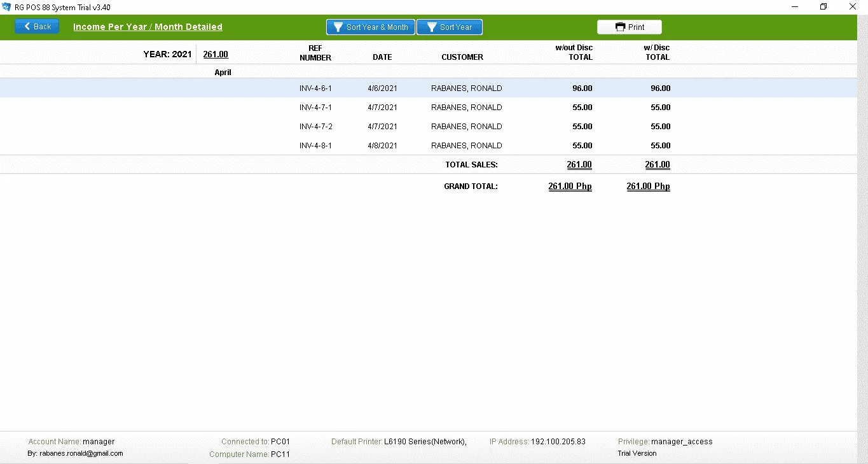Click customer RABANES, RONALD in INV-4-6-1 row
This screenshot has height=464, width=868.
[467, 88]
